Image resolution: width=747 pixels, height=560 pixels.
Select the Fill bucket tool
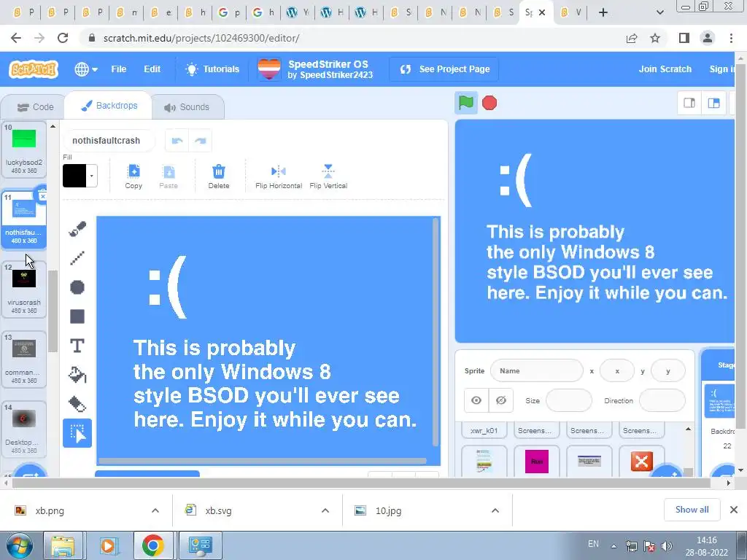click(77, 375)
